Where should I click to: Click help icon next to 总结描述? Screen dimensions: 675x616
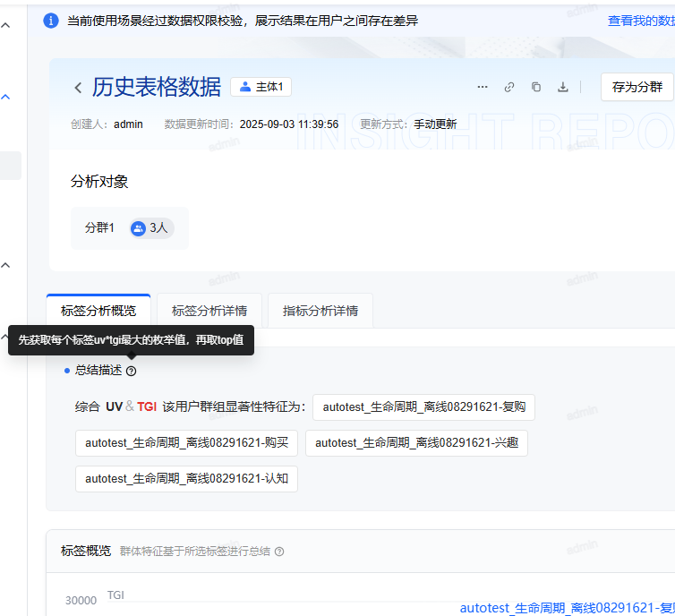tap(132, 371)
